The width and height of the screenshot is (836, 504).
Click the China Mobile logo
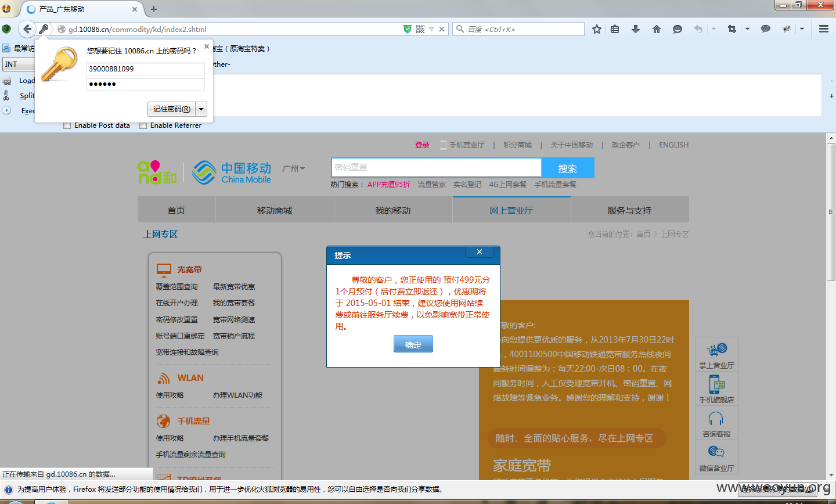pos(232,172)
